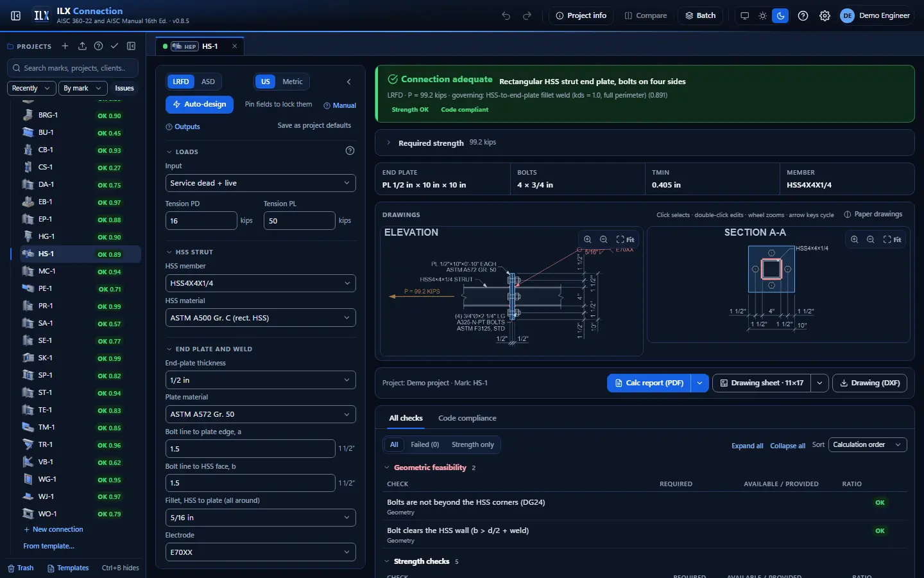This screenshot has width=924, height=578.
Task: Open the HSS material dropdown
Action: click(261, 318)
